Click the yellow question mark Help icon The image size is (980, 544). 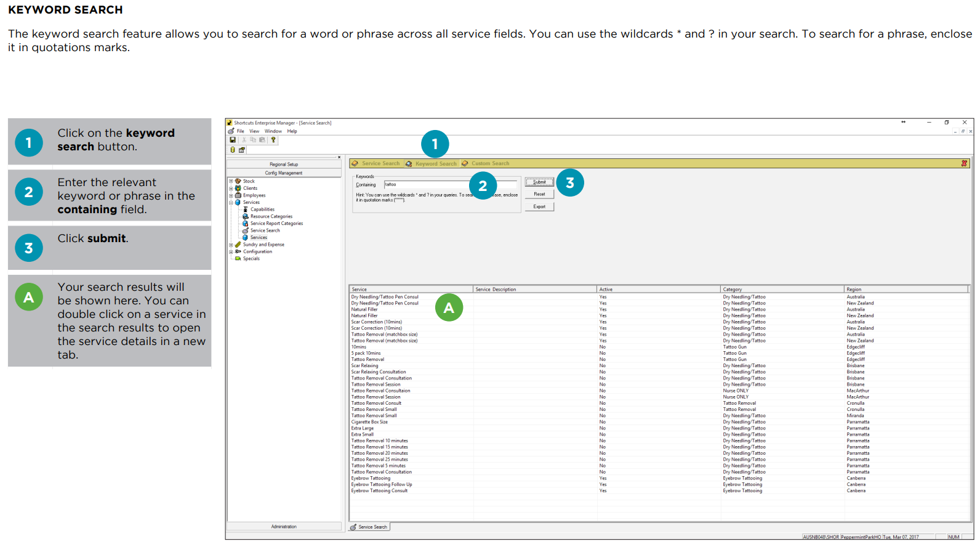(273, 140)
